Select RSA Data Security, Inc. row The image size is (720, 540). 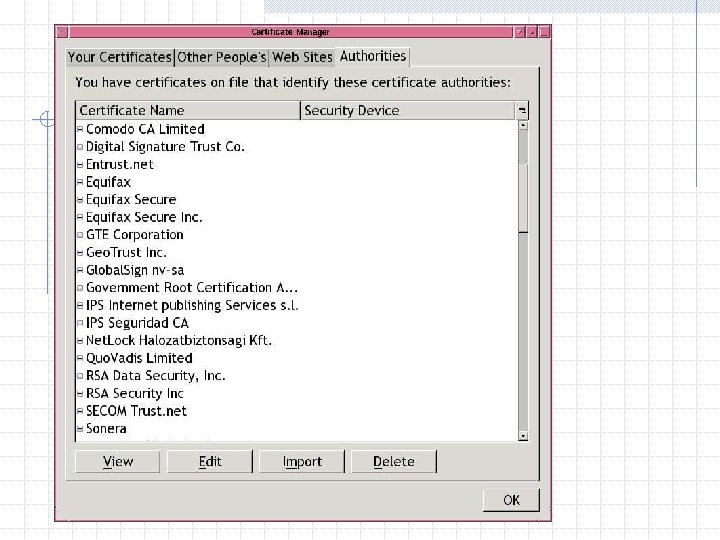tap(296, 376)
